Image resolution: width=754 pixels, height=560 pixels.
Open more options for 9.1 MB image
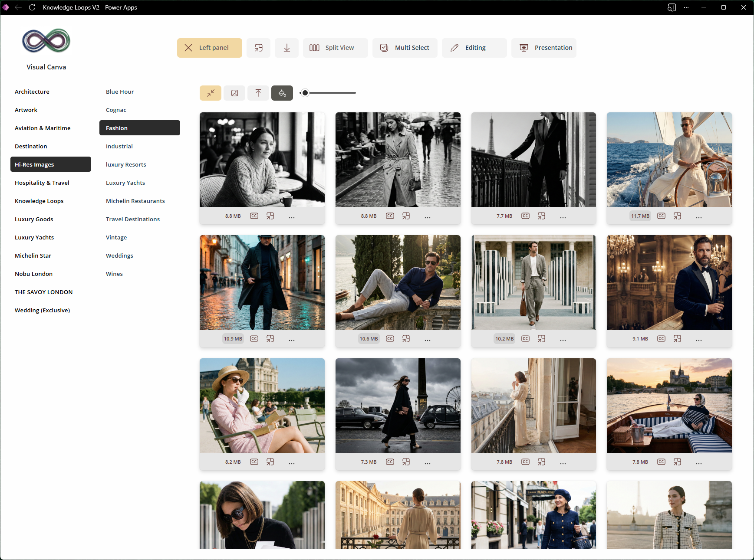699,340
